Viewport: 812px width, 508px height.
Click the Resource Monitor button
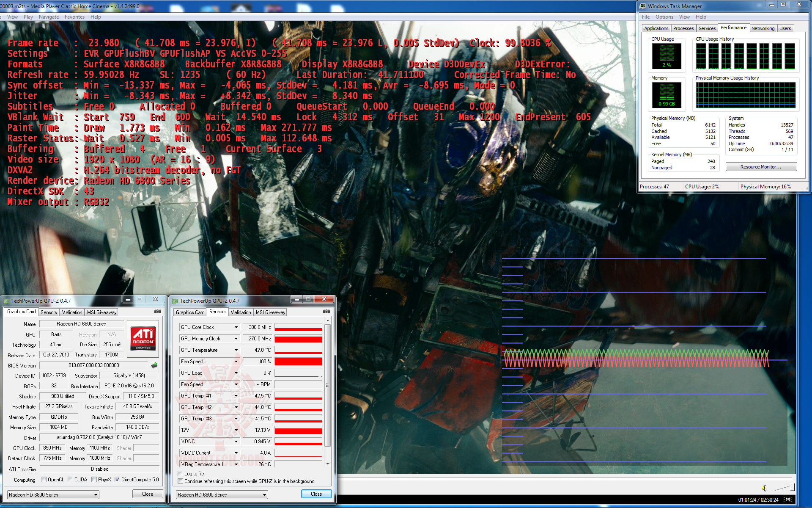coord(761,167)
